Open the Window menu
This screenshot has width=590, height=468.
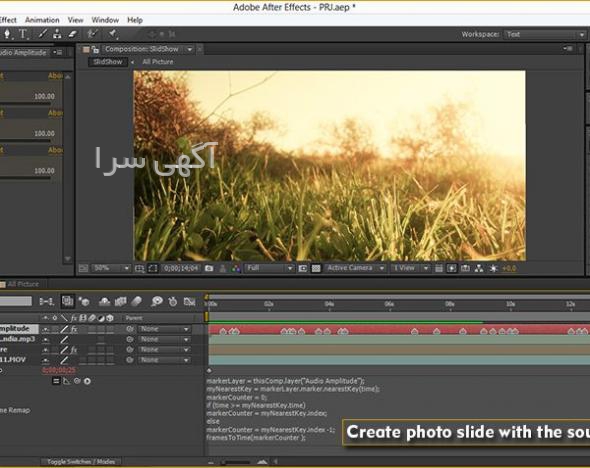[105, 20]
